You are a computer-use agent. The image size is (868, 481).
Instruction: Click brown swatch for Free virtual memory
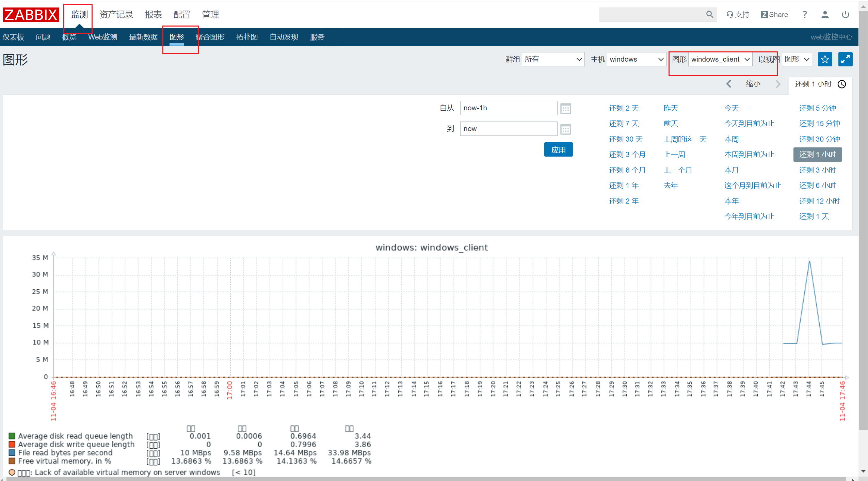[x=12, y=461]
